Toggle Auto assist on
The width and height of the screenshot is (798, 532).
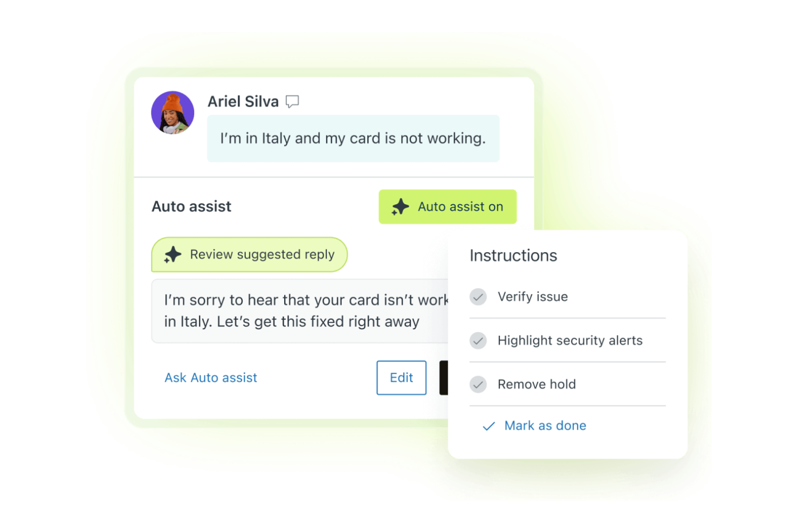tap(448, 206)
